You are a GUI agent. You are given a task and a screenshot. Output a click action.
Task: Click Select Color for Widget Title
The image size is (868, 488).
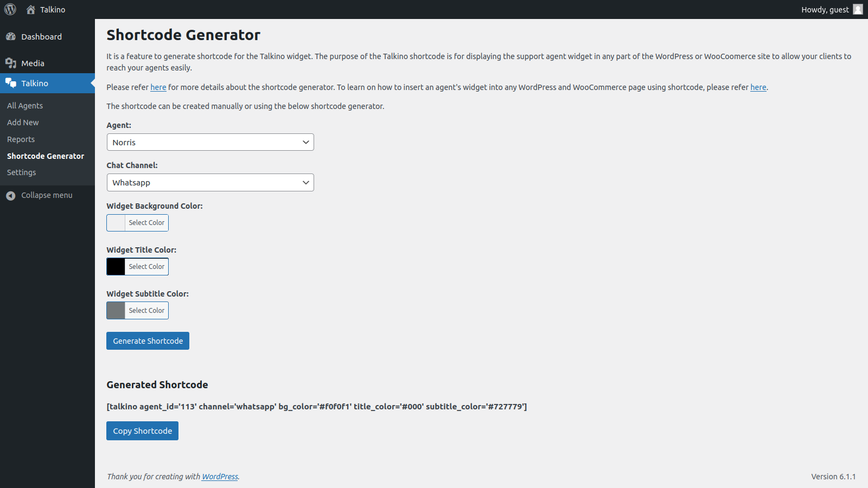(x=146, y=267)
